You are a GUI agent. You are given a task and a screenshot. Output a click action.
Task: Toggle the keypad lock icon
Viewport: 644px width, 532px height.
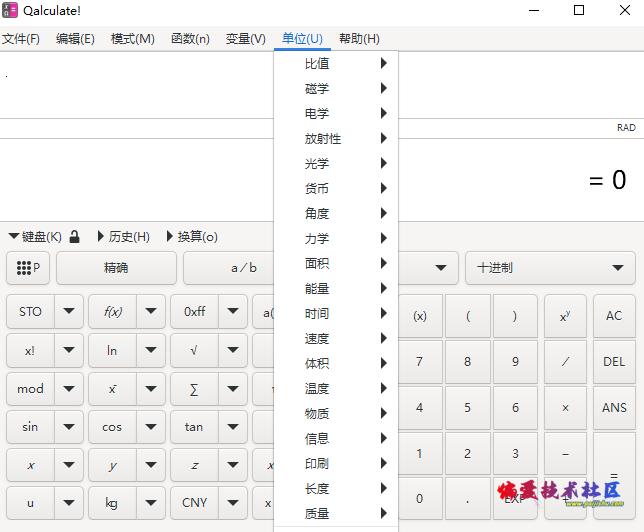click(x=74, y=237)
